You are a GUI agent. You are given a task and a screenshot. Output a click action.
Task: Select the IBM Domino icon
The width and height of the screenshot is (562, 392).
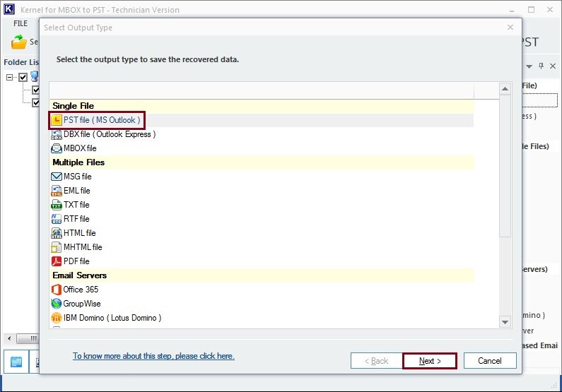click(x=57, y=318)
